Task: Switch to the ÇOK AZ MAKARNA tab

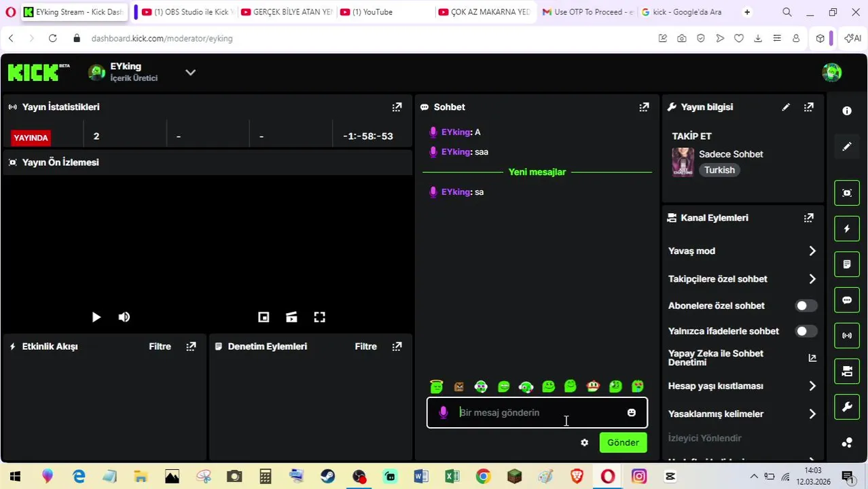Action: [483, 12]
